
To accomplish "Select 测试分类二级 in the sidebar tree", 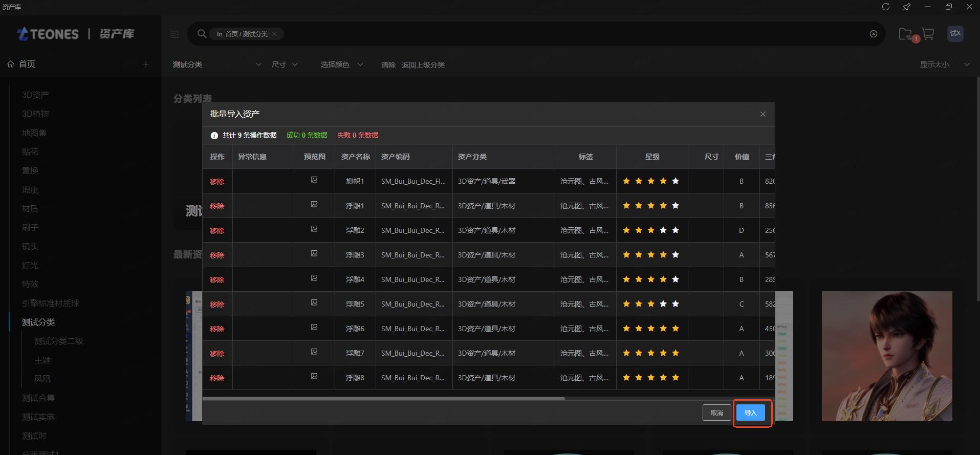I will [58, 341].
